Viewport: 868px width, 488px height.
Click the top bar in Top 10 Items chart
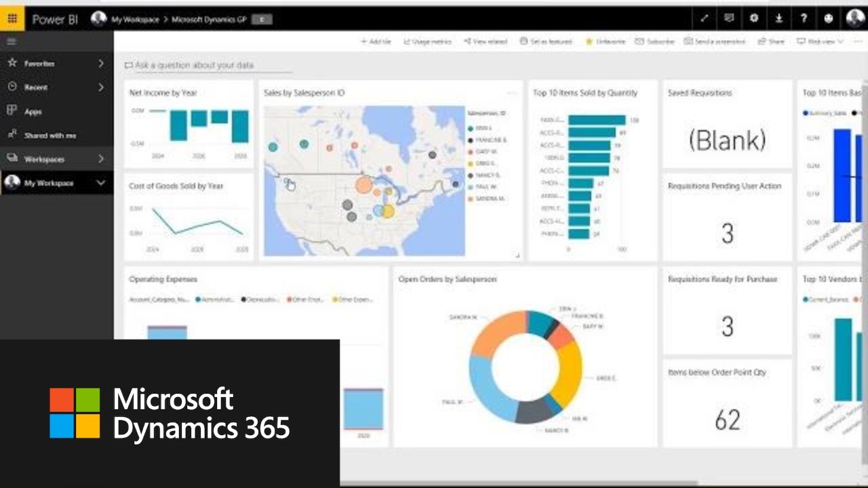pos(597,120)
